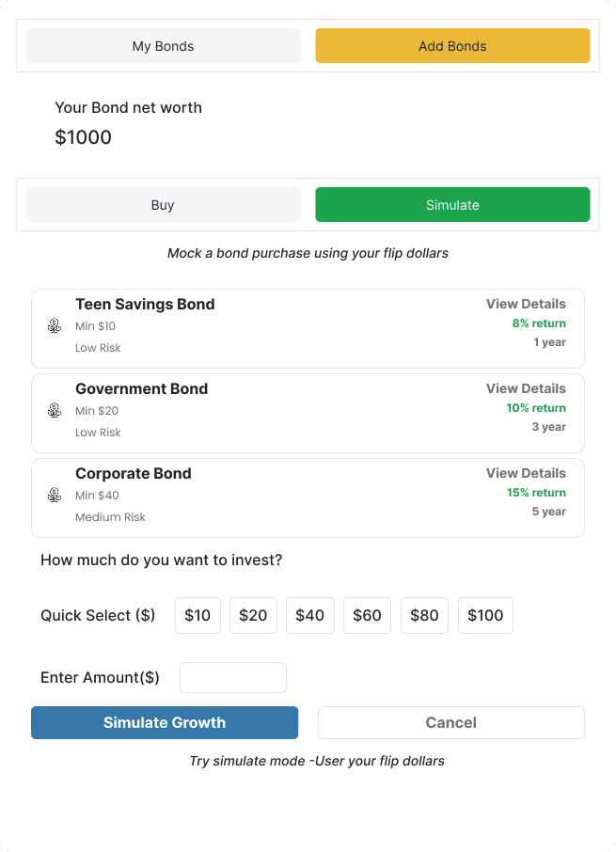The height and width of the screenshot is (852, 616).
Task: Choose the $20 quick select amount
Action: (253, 615)
